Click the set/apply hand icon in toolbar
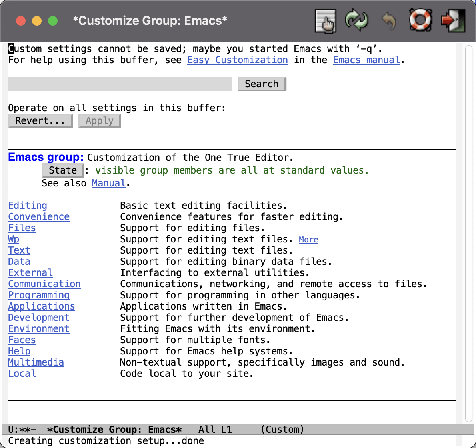The image size is (476, 448). 325,21
